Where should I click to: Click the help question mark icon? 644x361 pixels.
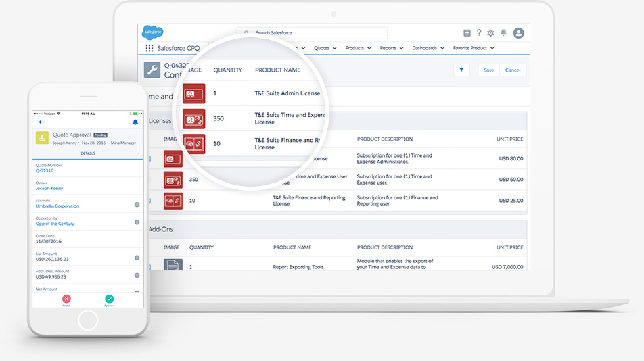point(479,33)
